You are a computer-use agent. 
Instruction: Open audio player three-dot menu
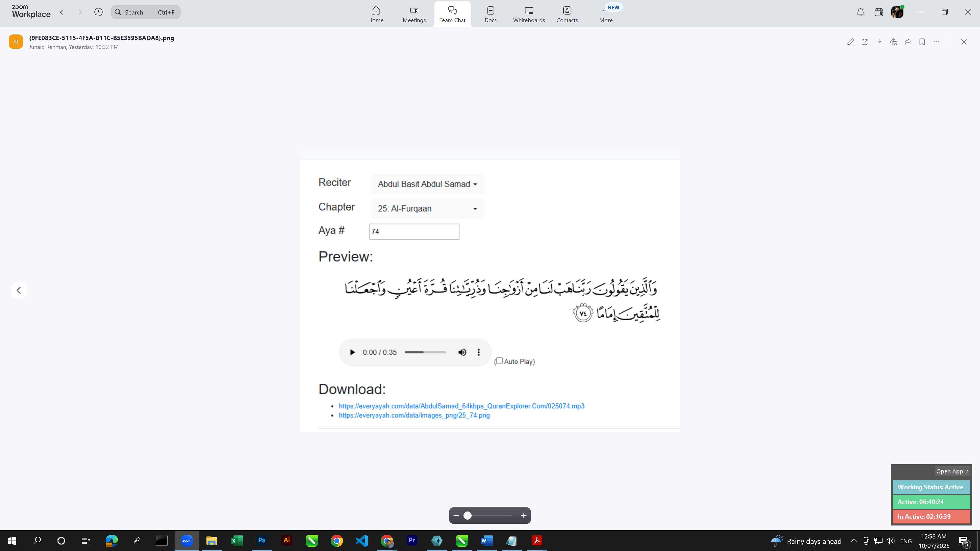pyautogui.click(x=479, y=353)
